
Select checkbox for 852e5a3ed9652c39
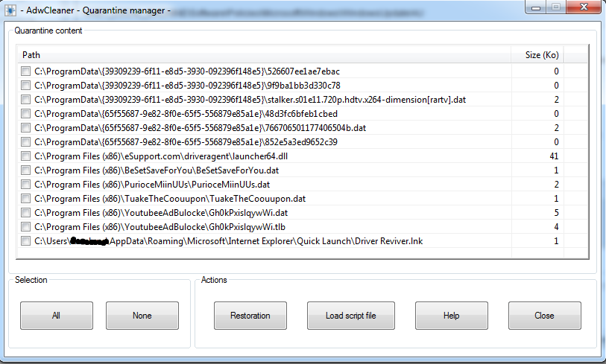coord(25,142)
